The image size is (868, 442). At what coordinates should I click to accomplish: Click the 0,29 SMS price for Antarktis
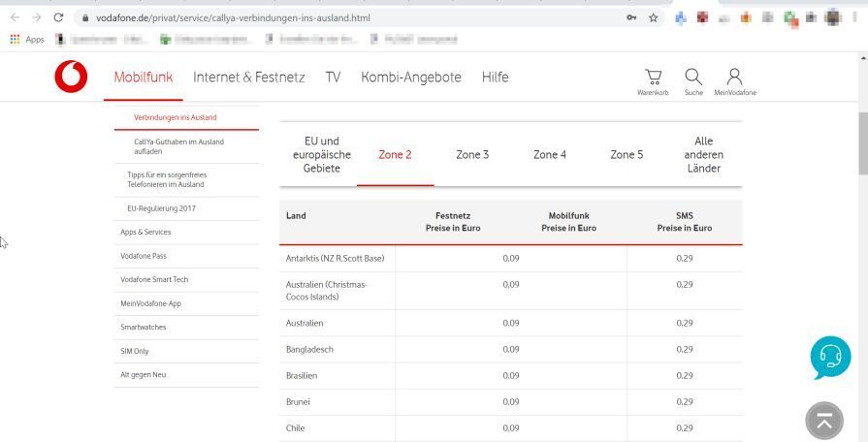(x=684, y=259)
